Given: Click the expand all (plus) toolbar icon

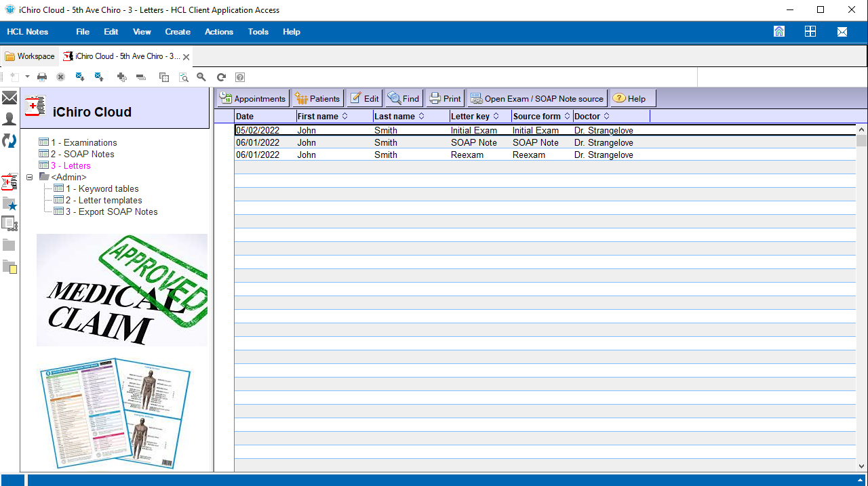Looking at the screenshot, I should pyautogui.click(x=122, y=77).
